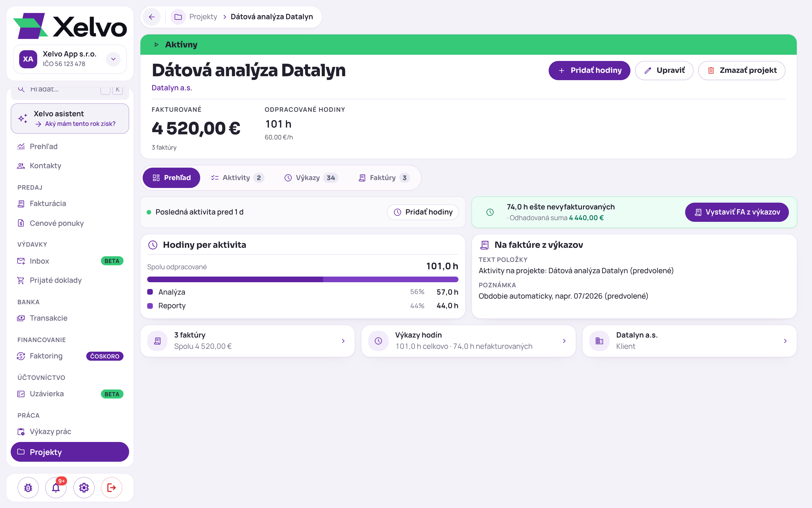Viewport: 812px width, 508px height.
Task: Click the clock icon on Výkazy hodín card
Action: point(378,341)
